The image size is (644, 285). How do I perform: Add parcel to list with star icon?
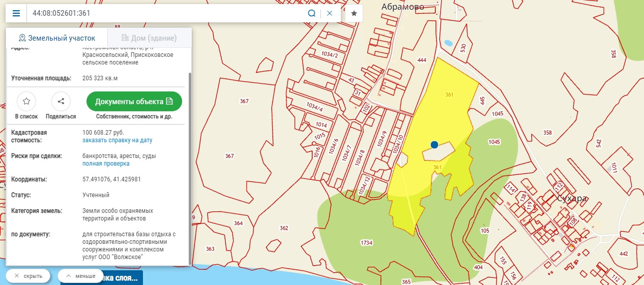point(26,102)
